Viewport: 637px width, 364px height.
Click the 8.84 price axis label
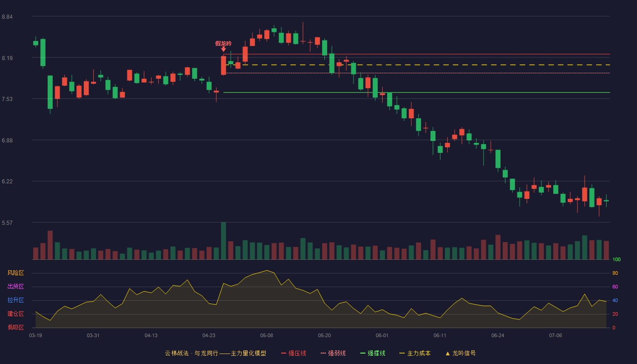pyautogui.click(x=7, y=17)
